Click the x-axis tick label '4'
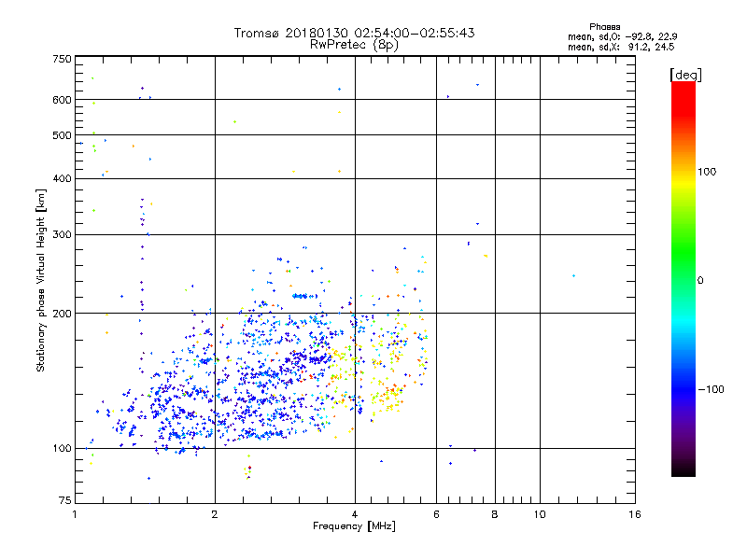 coord(355,514)
